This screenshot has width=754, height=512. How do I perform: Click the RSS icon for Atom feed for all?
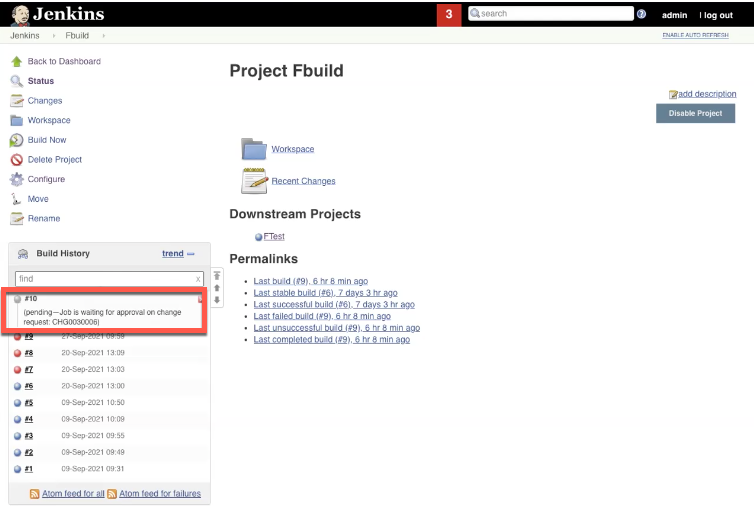[35, 494]
